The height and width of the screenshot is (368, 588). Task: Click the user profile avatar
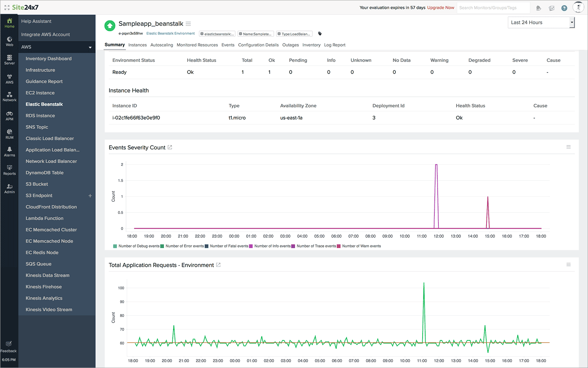click(578, 7)
